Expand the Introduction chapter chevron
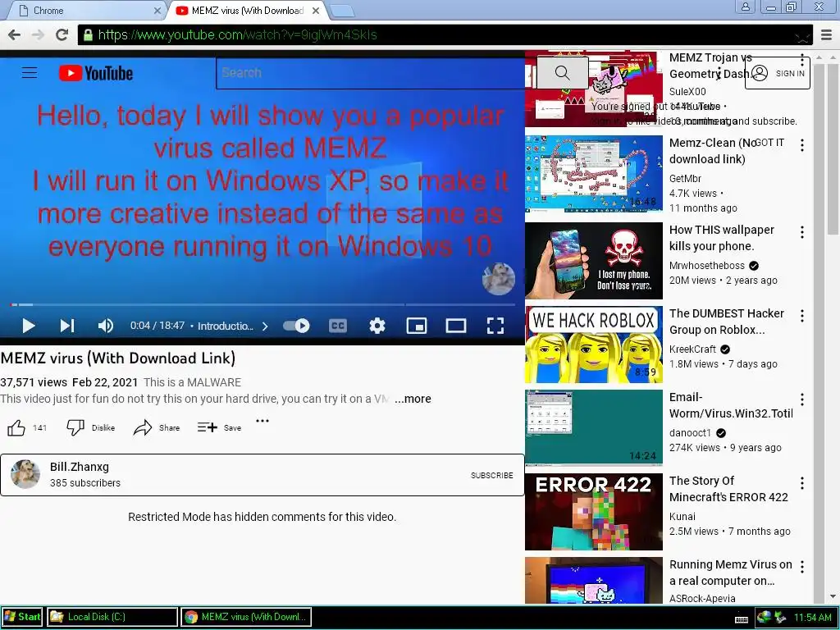The width and height of the screenshot is (840, 630). (265, 326)
